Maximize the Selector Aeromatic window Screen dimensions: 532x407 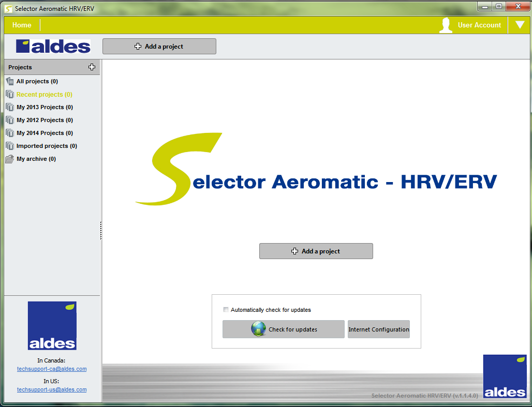(499, 6)
